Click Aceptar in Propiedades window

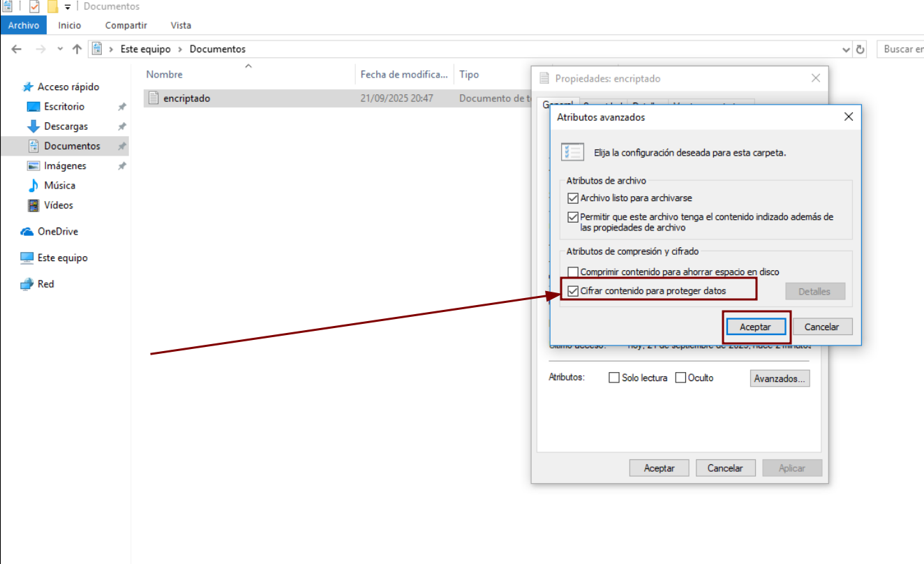(x=659, y=468)
